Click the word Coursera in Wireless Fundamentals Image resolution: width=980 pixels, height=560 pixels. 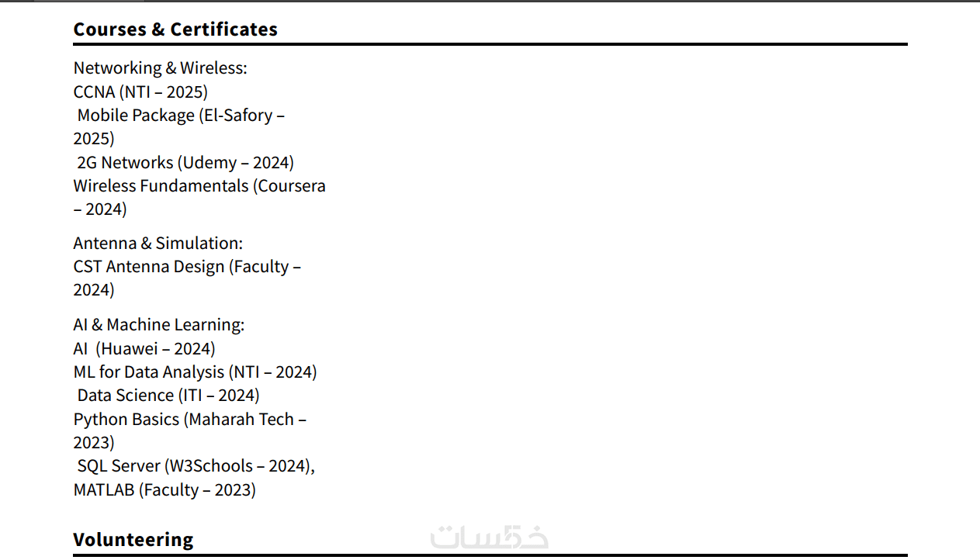tap(292, 186)
